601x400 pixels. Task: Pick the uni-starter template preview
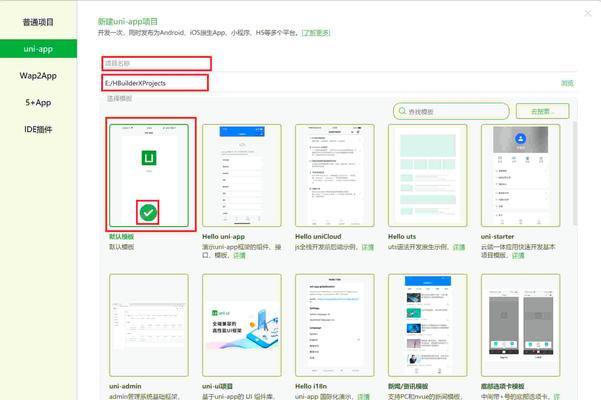[520, 176]
